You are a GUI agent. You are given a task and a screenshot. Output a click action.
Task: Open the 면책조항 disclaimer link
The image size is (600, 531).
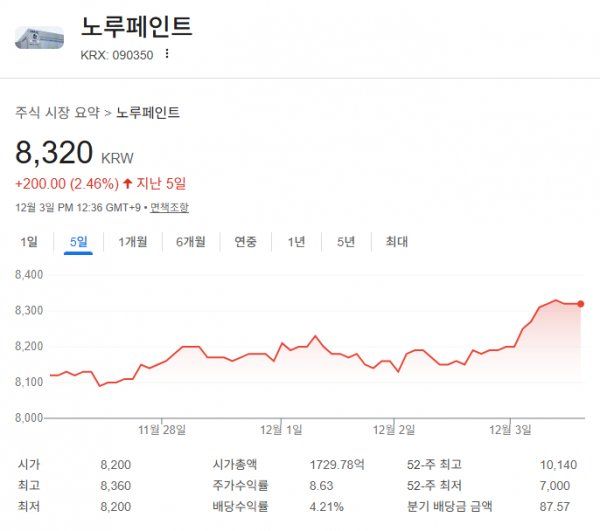point(168,208)
